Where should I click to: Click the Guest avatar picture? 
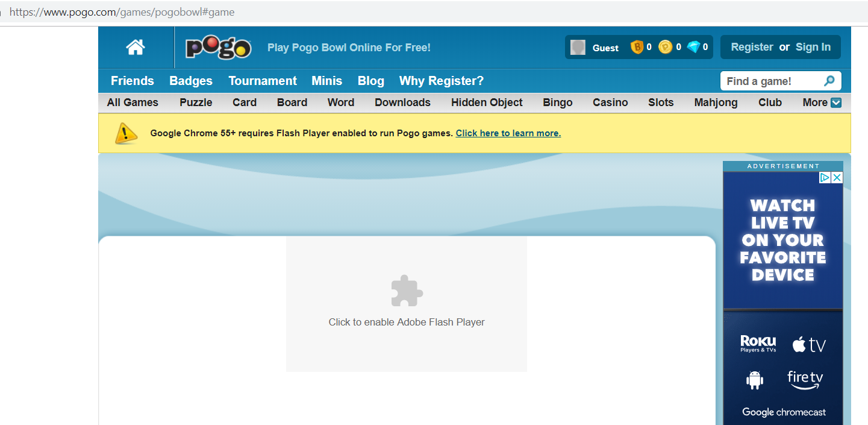coord(578,47)
